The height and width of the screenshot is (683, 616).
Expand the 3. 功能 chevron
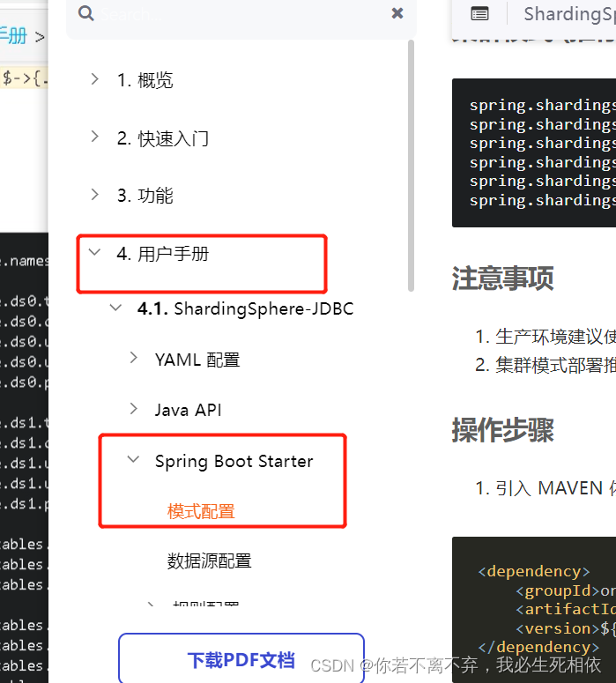tap(95, 194)
